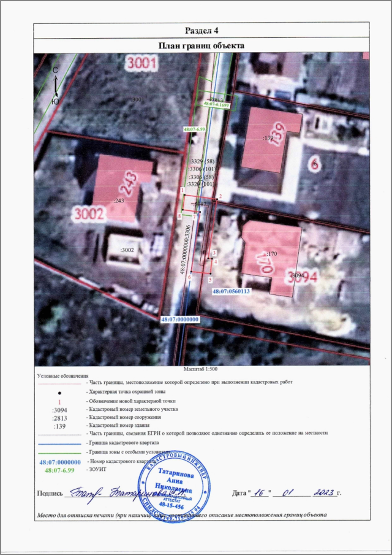Click boundary point number "8" on the map
The height and width of the screenshot is (555, 392).
[179, 215]
